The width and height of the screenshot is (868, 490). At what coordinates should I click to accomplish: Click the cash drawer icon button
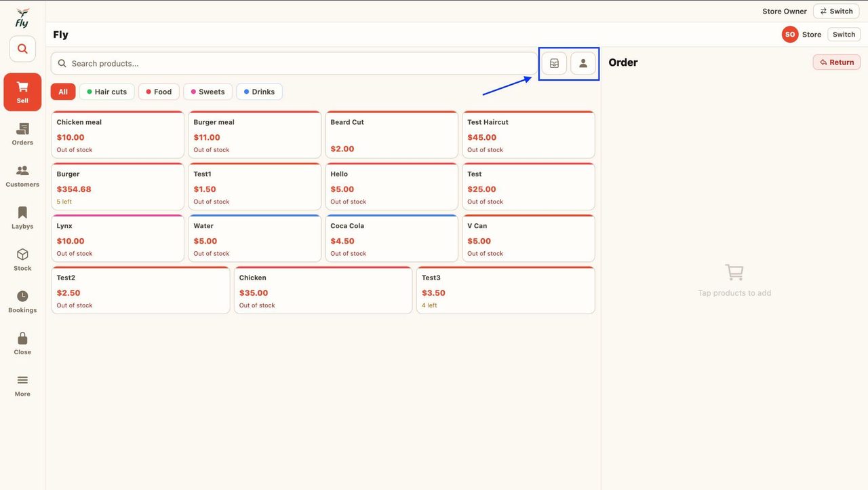[554, 63]
